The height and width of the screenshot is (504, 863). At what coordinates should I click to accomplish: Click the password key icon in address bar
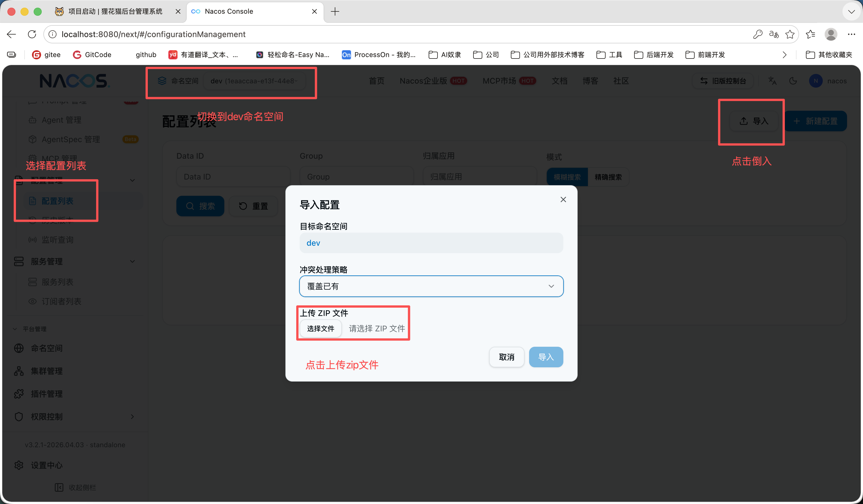pyautogui.click(x=757, y=34)
